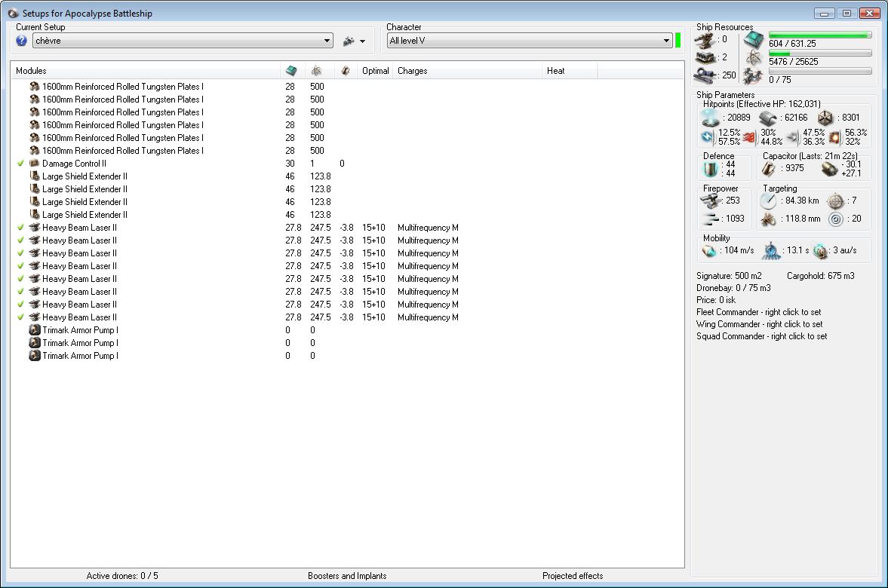
Task: Click the powergrid usage bar above 5476 / 25625
Action: (x=820, y=54)
